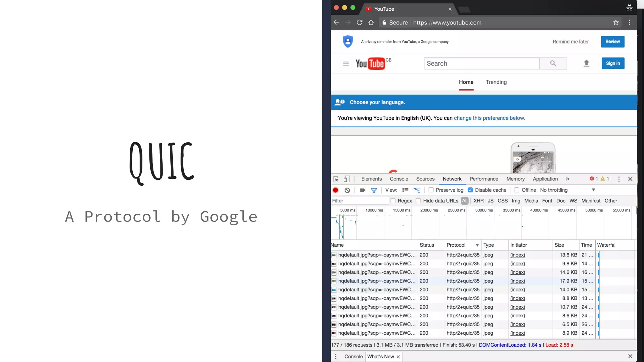Sort by the Size column header
Screen dimensions: 644x362
[566, 245]
